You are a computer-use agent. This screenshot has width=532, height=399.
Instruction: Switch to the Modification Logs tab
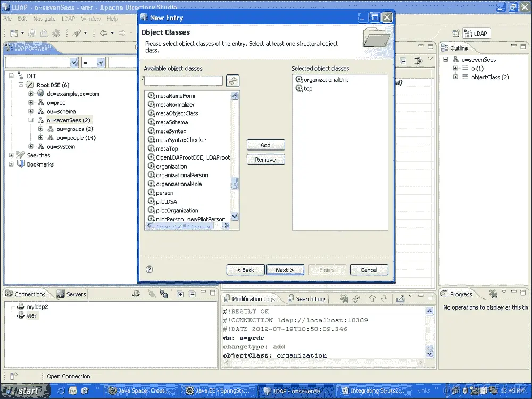[x=250, y=299]
